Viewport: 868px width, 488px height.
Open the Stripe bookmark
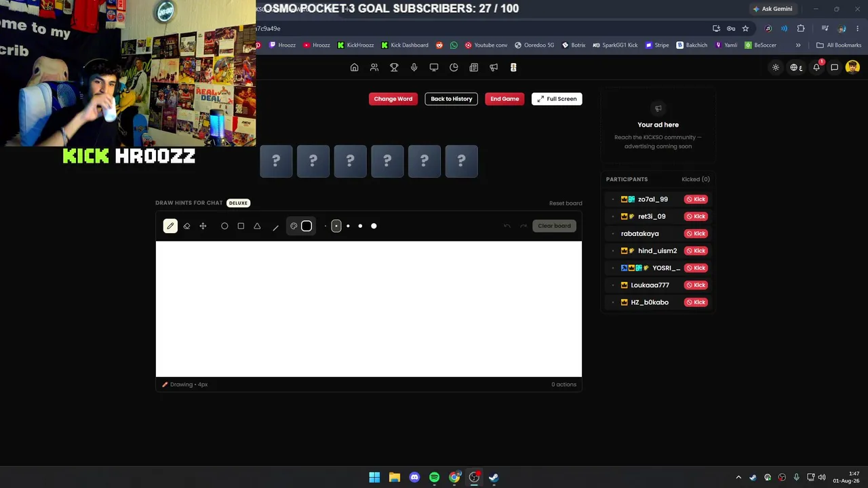[x=657, y=45]
